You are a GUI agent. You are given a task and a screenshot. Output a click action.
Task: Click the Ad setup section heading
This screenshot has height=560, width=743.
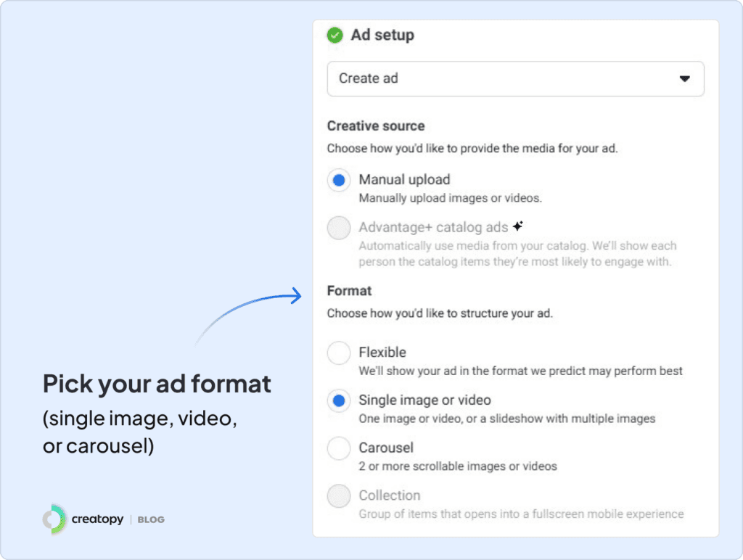[x=382, y=35]
